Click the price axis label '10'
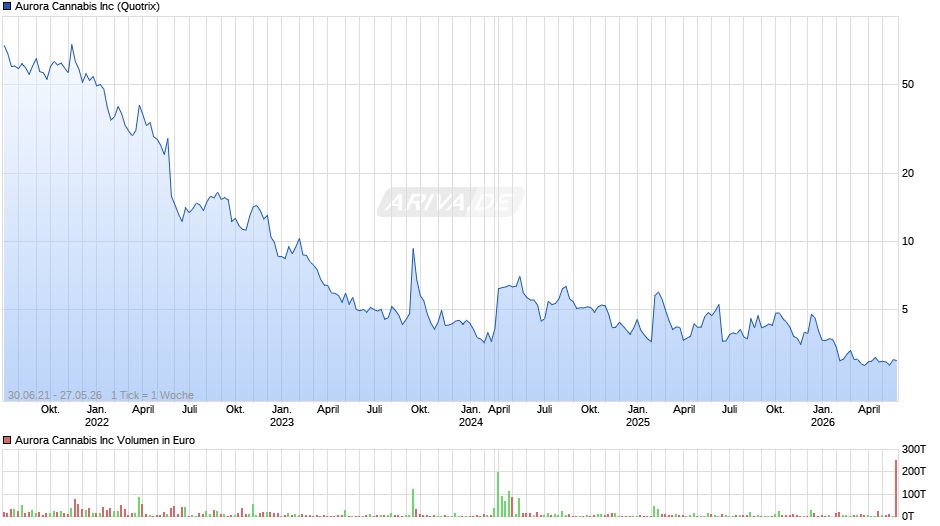 (x=908, y=242)
